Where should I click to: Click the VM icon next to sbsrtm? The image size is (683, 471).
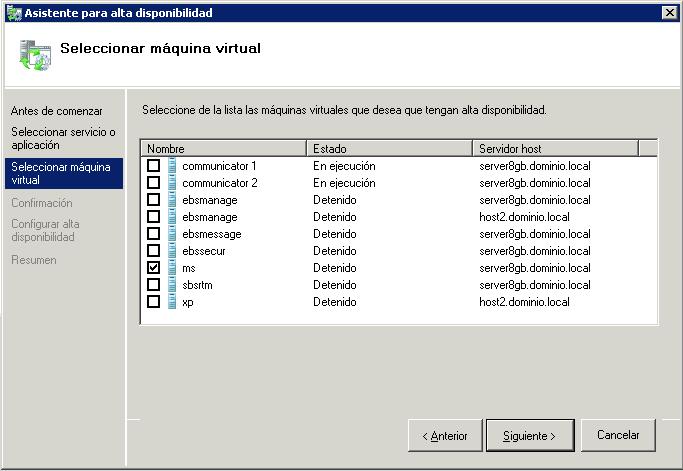click(x=172, y=285)
